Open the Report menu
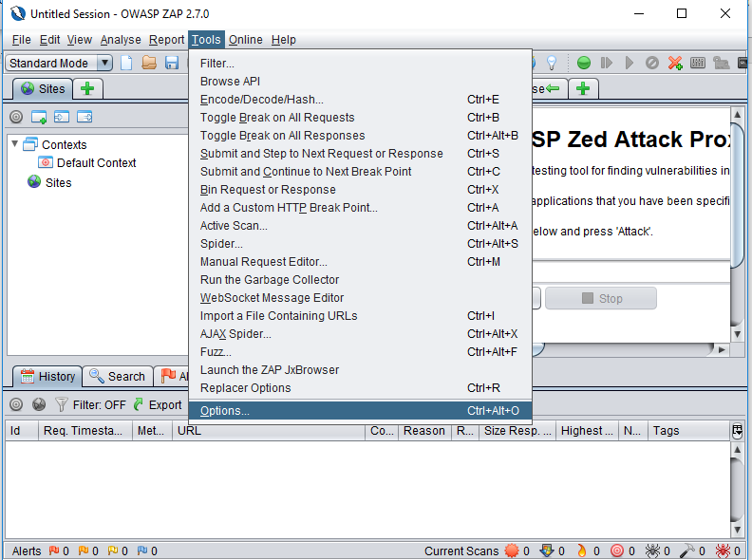 point(166,40)
